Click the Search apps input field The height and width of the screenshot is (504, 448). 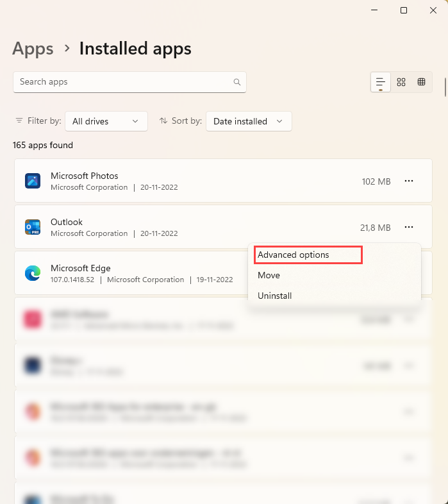coord(129,82)
